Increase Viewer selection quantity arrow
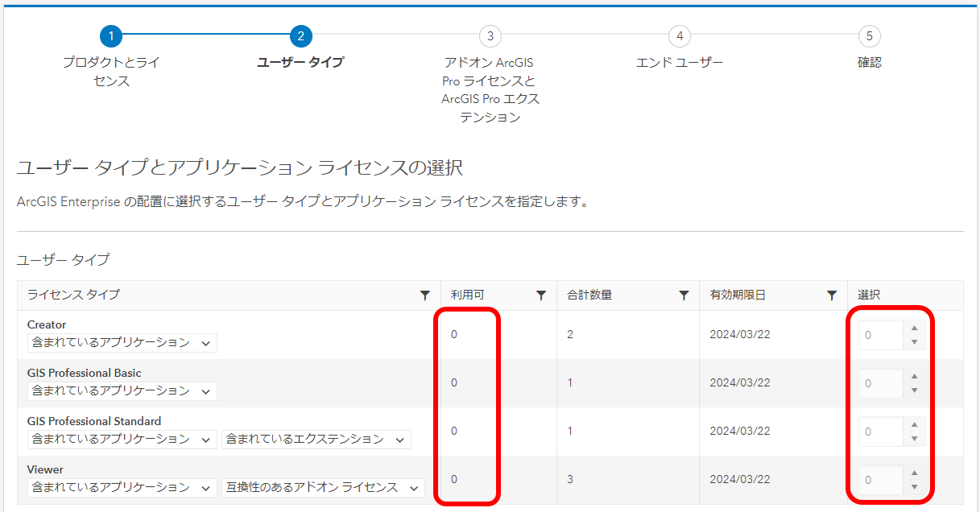The width and height of the screenshot is (980, 512). pos(913,473)
